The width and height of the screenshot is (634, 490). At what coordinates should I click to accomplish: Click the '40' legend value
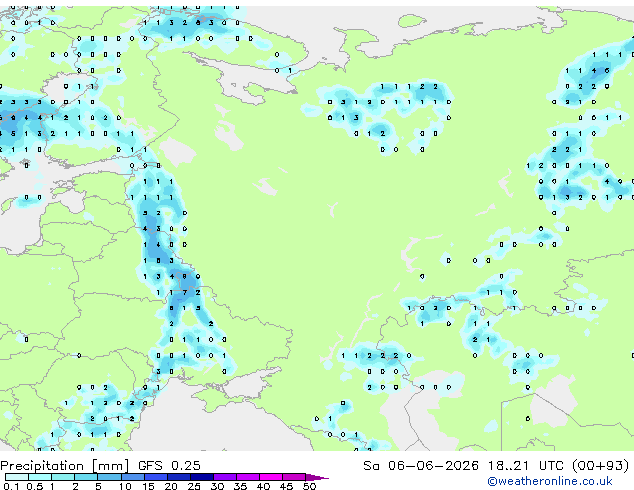tap(263, 486)
